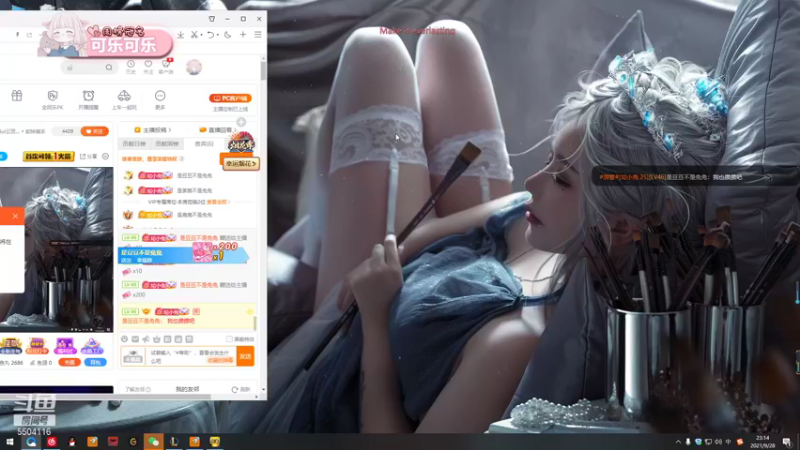Screen dimensions: 800x450
Task: Enable the block effects checkbox
Action: [229, 339]
